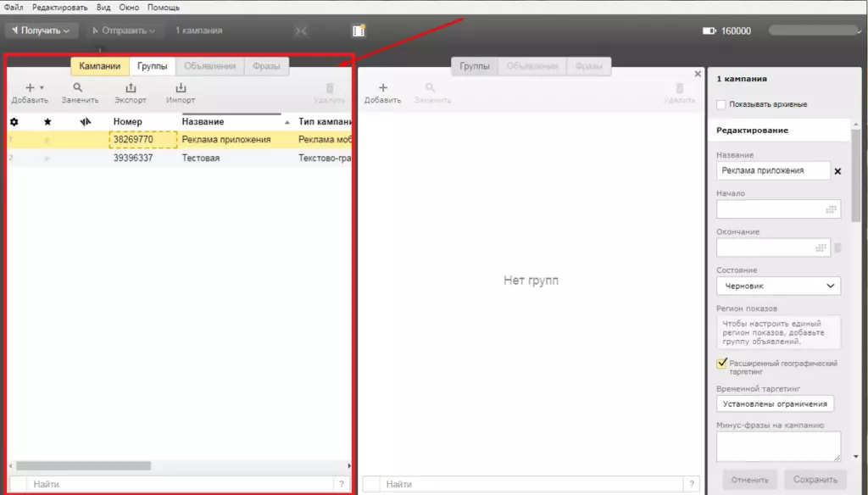Viewport: 868px width, 495px height.
Task: Click the right panel vertical scrollbar
Action: click(856, 175)
